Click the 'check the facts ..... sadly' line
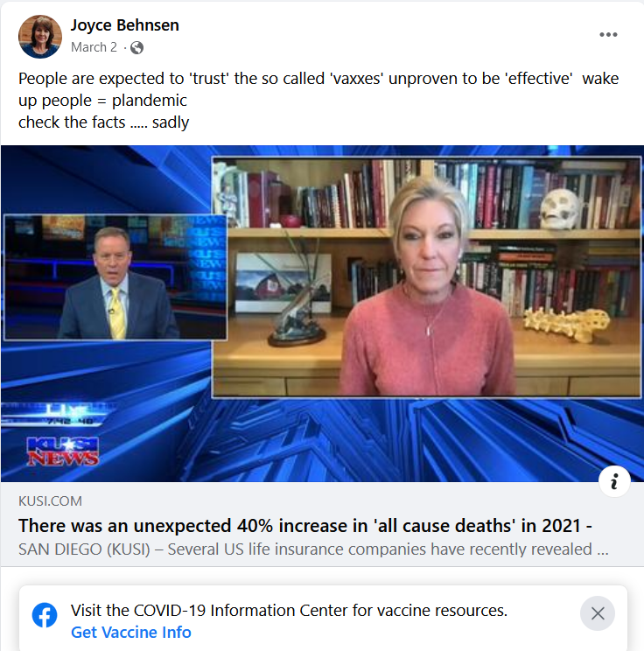 (x=104, y=122)
